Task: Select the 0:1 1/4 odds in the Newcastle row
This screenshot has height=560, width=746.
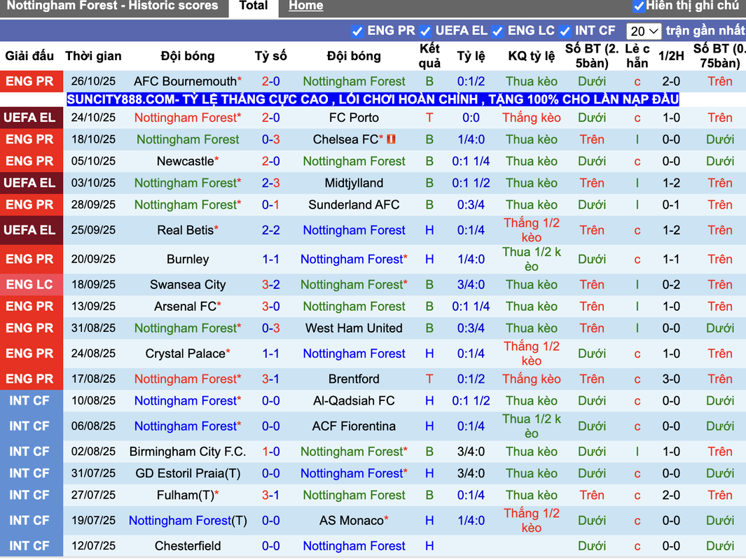Action: pyautogui.click(x=471, y=161)
